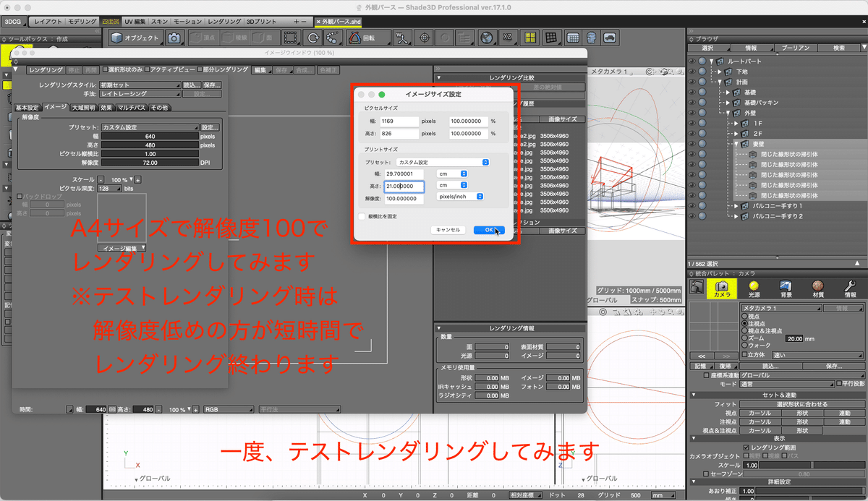Screen dimensions: 868x501
Task: Click the 解像度 field showing 100.000000
Action: tap(403, 198)
